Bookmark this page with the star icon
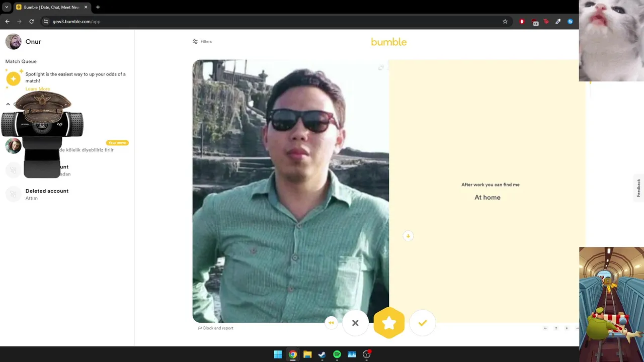The height and width of the screenshot is (362, 644). click(x=505, y=22)
